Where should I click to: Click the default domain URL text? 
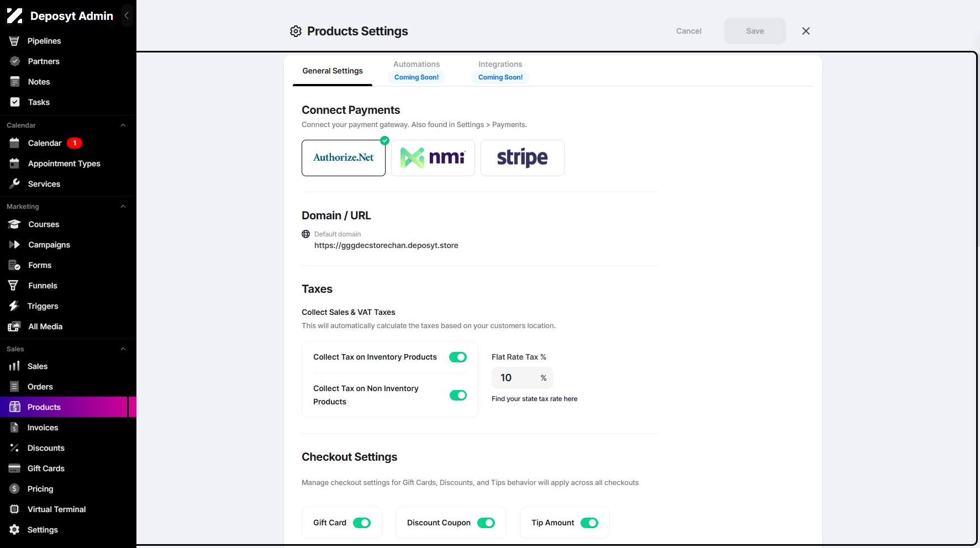click(386, 245)
